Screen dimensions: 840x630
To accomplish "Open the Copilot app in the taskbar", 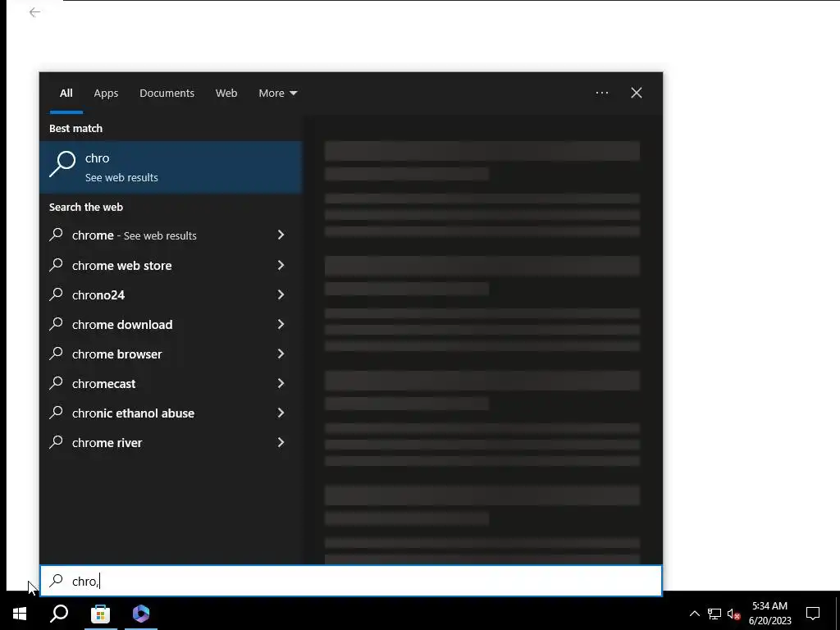I will 141,614.
